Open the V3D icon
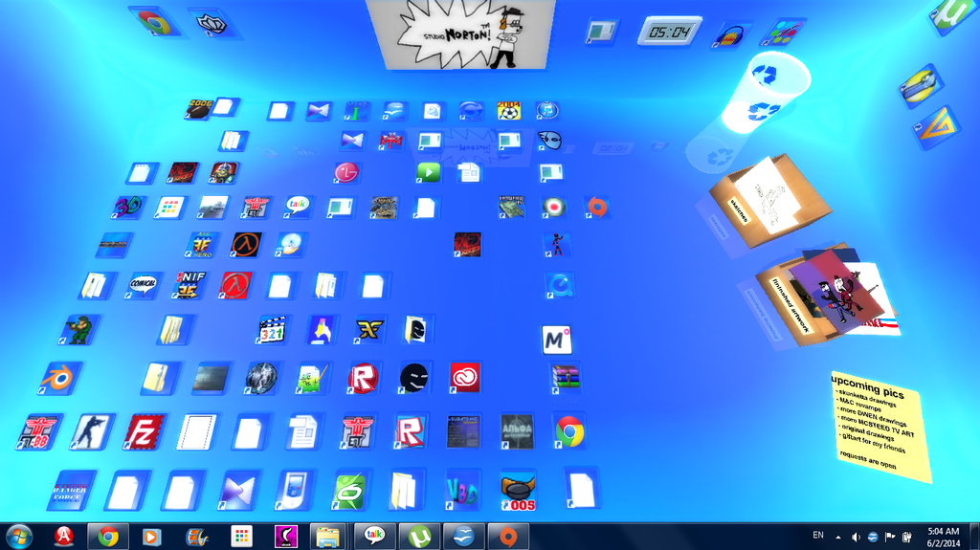 [x=462, y=492]
